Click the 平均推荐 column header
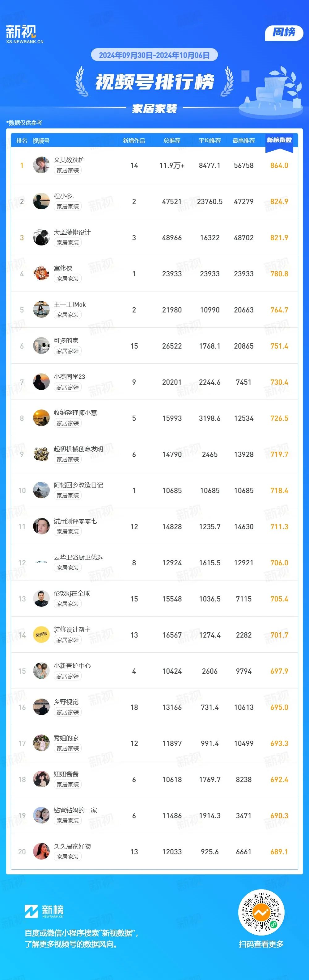This screenshot has height=980, width=309. (210, 141)
